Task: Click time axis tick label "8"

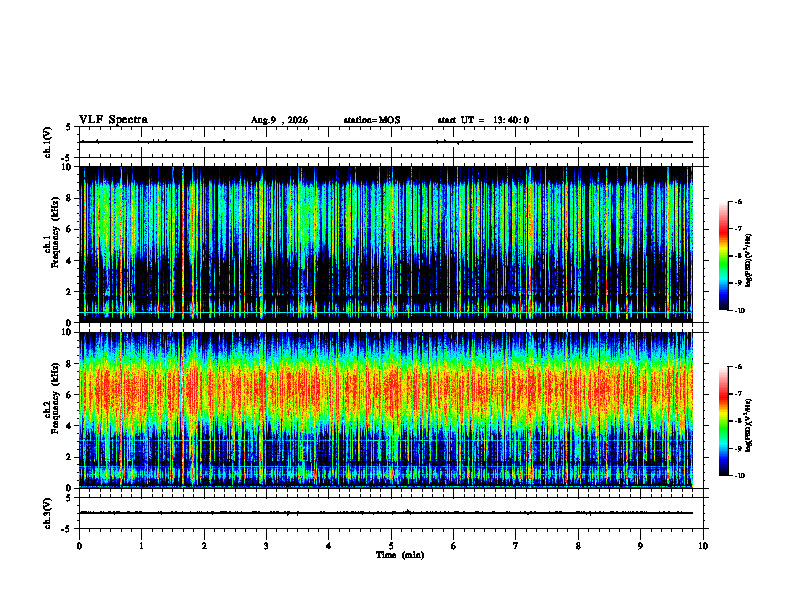Action: pyautogui.click(x=578, y=546)
